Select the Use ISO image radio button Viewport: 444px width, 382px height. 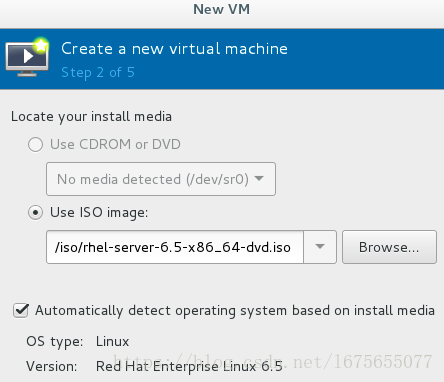(x=35, y=213)
